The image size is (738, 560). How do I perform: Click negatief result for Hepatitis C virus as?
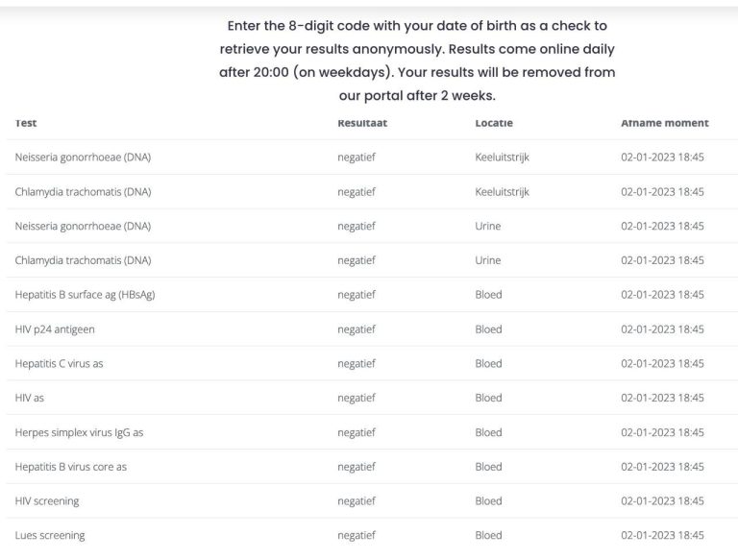coord(357,364)
